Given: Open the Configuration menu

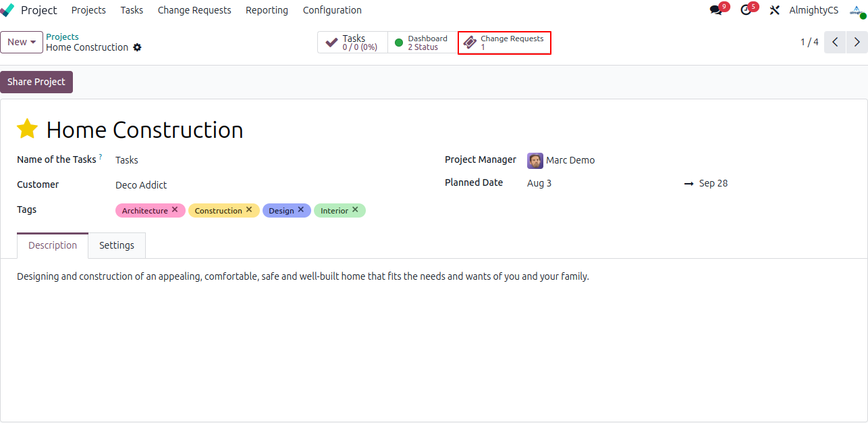Looking at the screenshot, I should point(332,10).
